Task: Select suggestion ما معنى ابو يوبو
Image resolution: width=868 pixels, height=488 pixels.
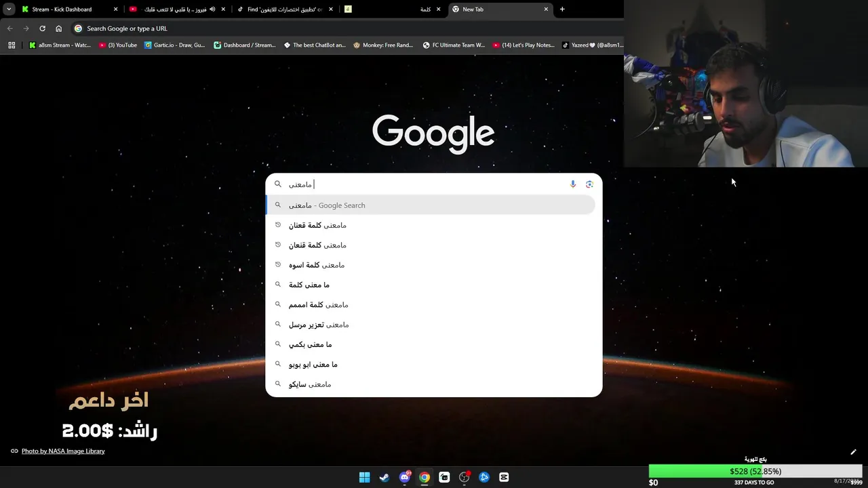Action: coord(431,365)
